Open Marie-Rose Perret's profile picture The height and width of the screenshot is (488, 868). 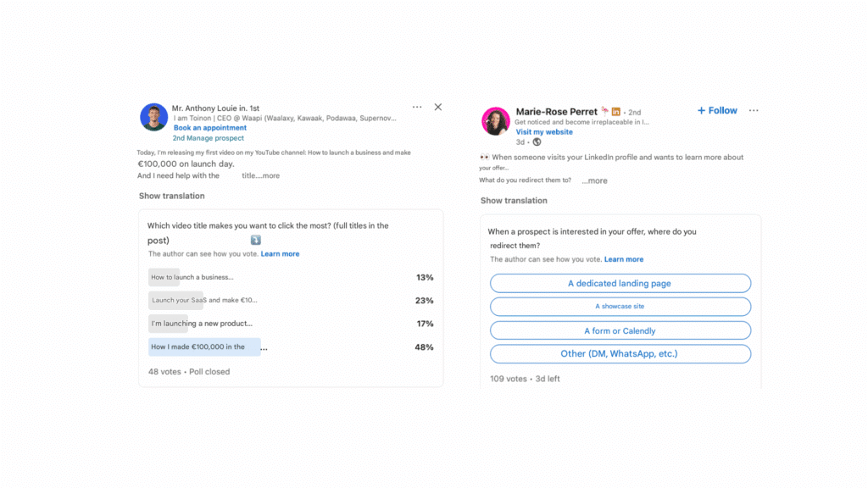(496, 121)
